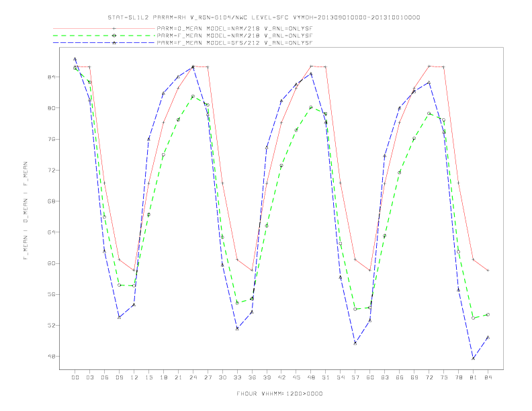This screenshot has width=532, height=411.
Task: Click the vertical F_MEAN | O_MEAN | F_MEAN axis label
Action: point(26,211)
